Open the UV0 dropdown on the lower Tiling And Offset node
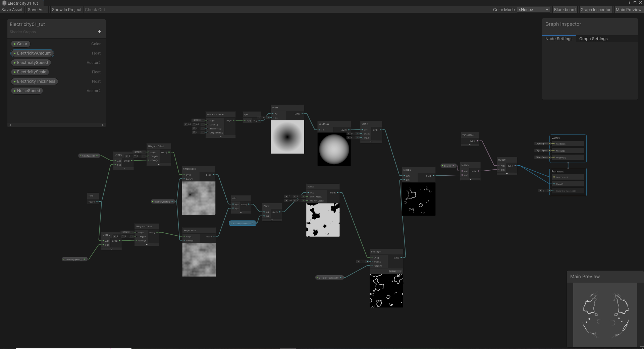The image size is (644, 349). pyautogui.click(x=126, y=232)
